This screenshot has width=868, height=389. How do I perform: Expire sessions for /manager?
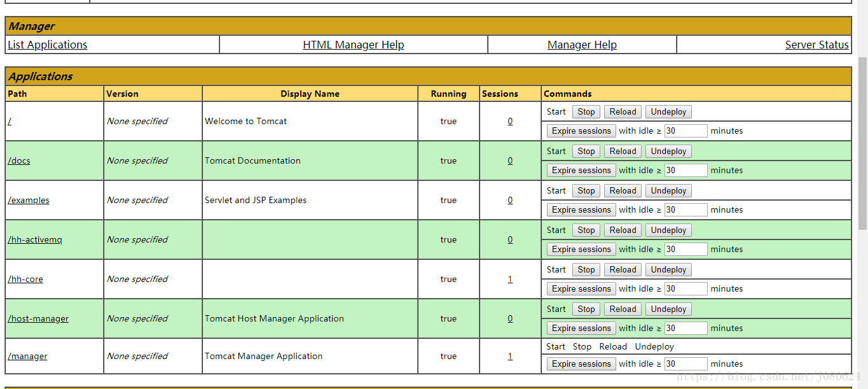(581, 364)
